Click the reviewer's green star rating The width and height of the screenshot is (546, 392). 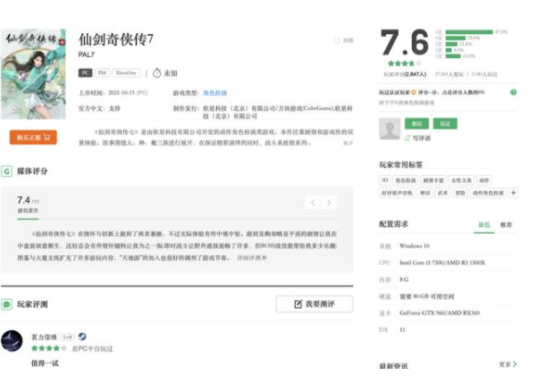point(49,348)
